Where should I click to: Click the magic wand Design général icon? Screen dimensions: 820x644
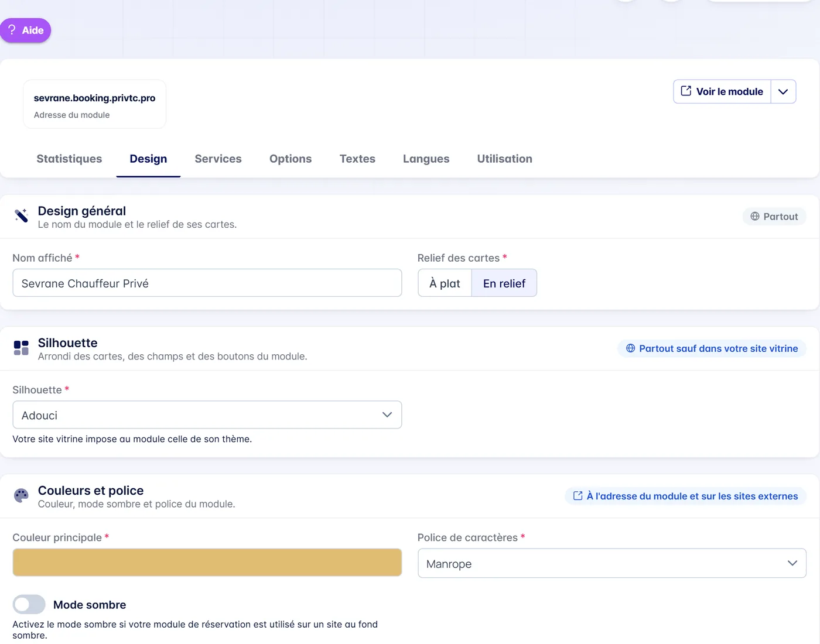(21, 216)
